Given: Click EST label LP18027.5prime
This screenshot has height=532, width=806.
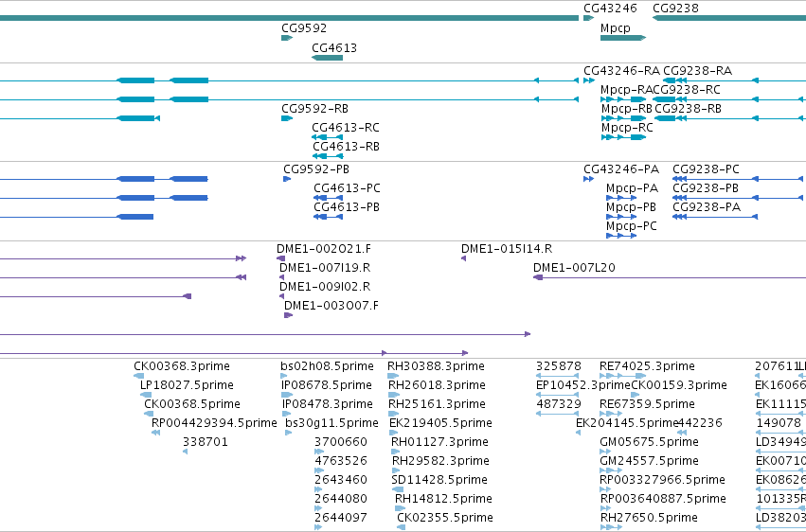Looking at the screenshot, I should tap(187, 385).
